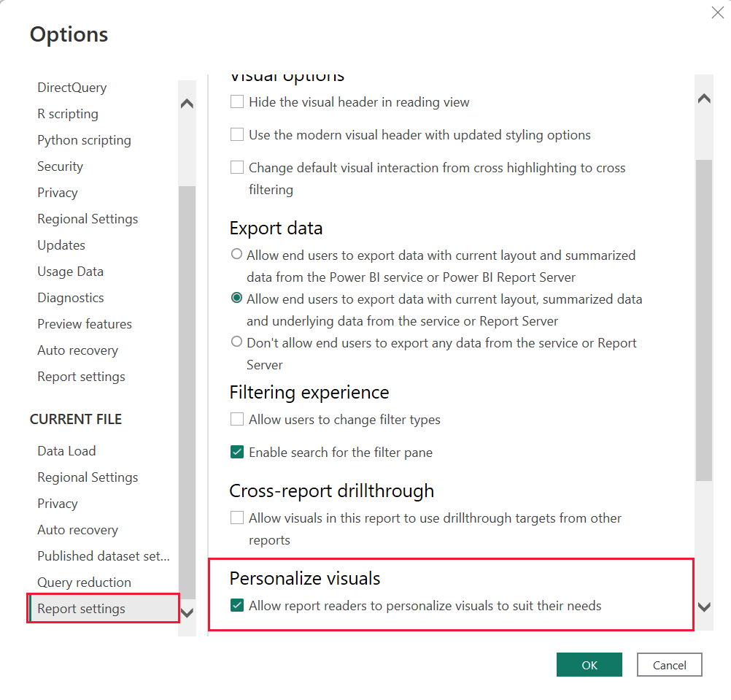Enable allowing users to change filter types
This screenshot has width=731, height=700.
pyautogui.click(x=236, y=419)
